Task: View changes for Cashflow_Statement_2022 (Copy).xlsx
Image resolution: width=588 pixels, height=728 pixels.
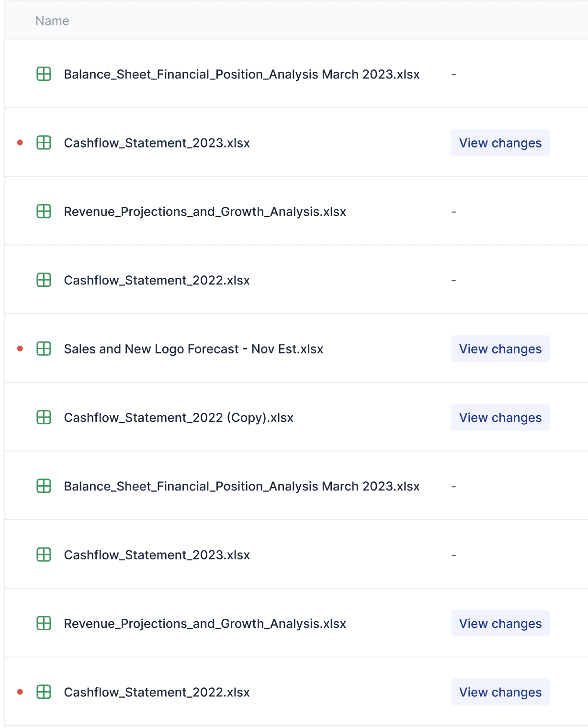Action: pyautogui.click(x=500, y=417)
